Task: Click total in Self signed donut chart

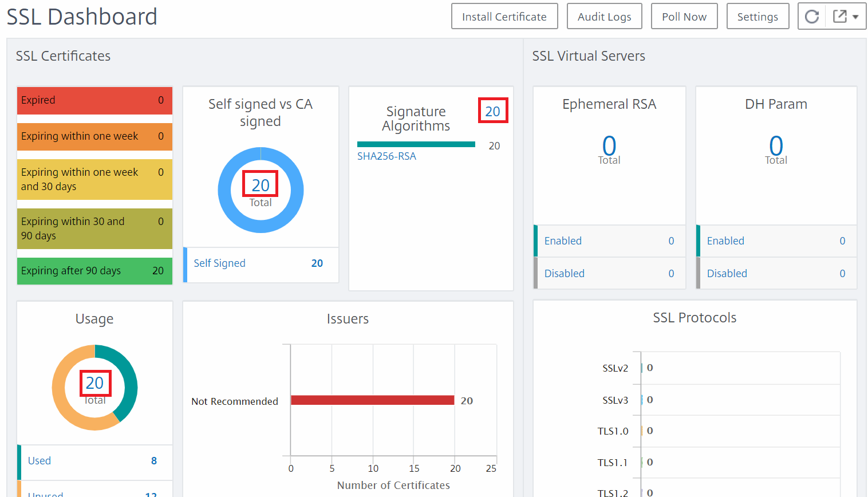Action: click(261, 185)
